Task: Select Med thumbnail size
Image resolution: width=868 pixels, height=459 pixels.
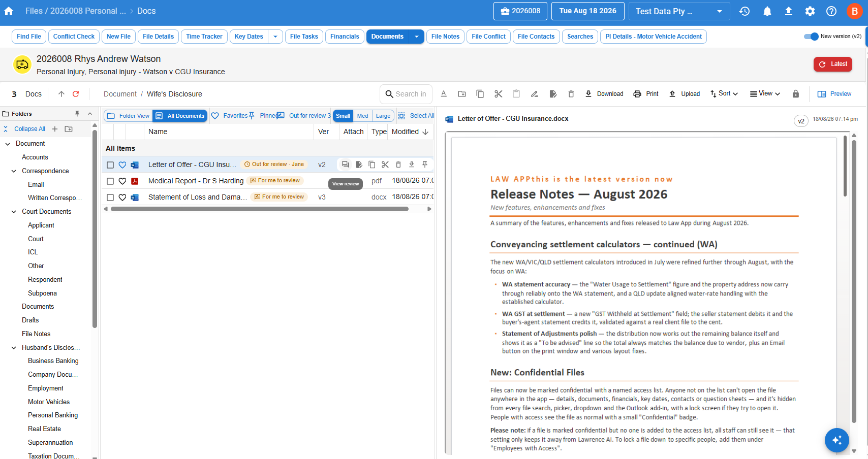Action: tap(363, 116)
